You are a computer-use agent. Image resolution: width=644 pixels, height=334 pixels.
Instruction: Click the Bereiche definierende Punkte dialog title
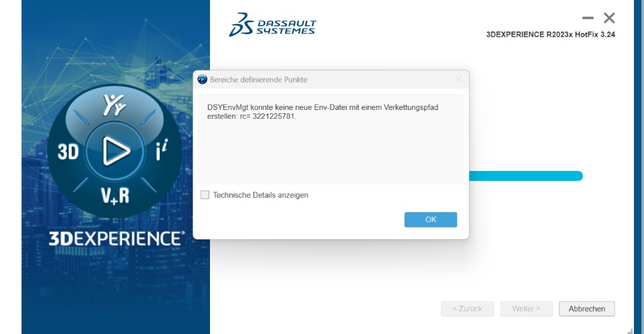(258, 80)
